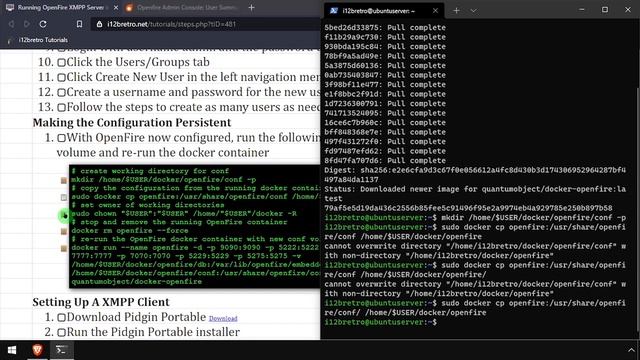
Task: Open new tab in Windows Terminal
Action: click(x=456, y=11)
